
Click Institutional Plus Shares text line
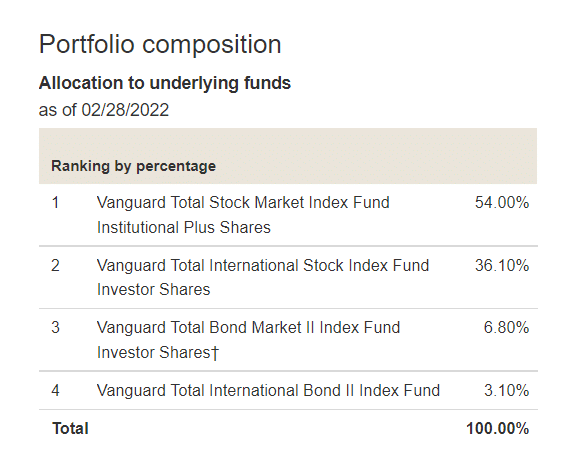pyautogui.click(x=183, y=227)
